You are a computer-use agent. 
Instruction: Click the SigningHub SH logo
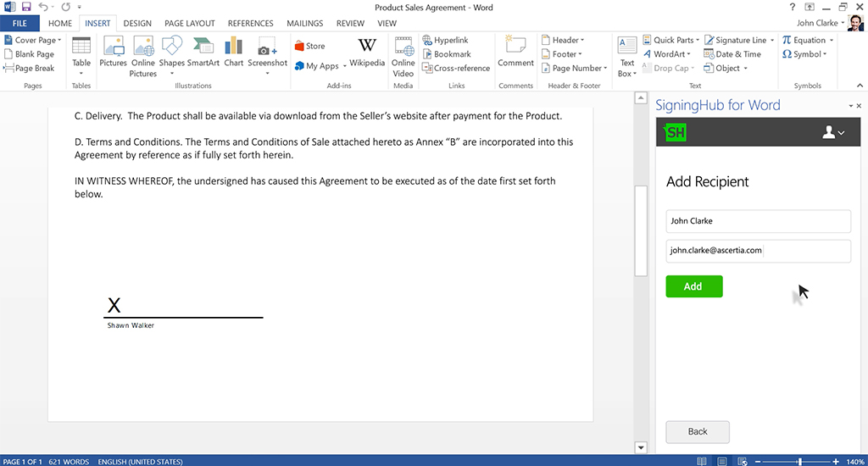pyautogui.click(x=676, y=132)
